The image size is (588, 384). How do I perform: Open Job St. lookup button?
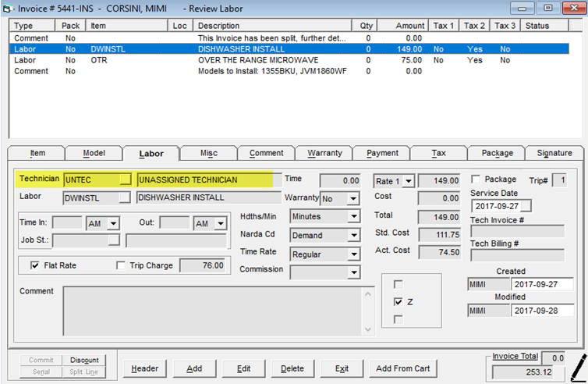(x=114, y=240)
